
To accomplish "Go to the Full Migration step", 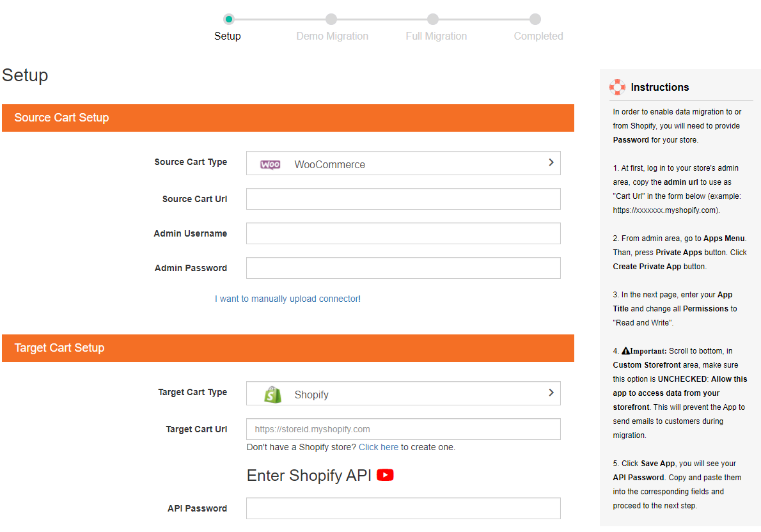I will (436, 36).
